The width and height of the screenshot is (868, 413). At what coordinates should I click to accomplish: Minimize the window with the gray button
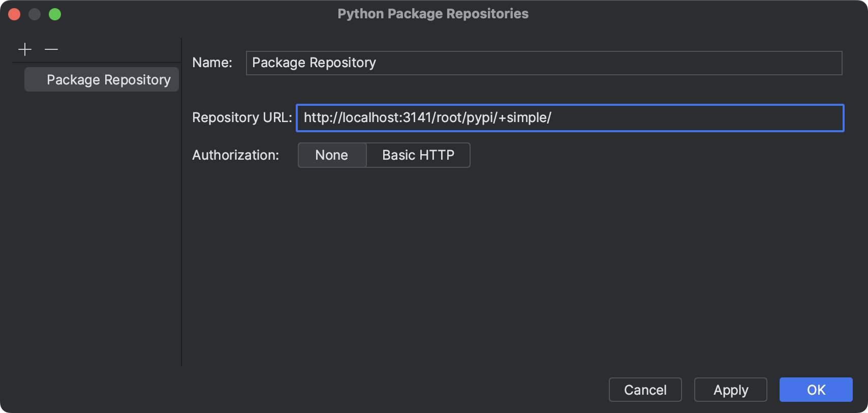[35, 14]
